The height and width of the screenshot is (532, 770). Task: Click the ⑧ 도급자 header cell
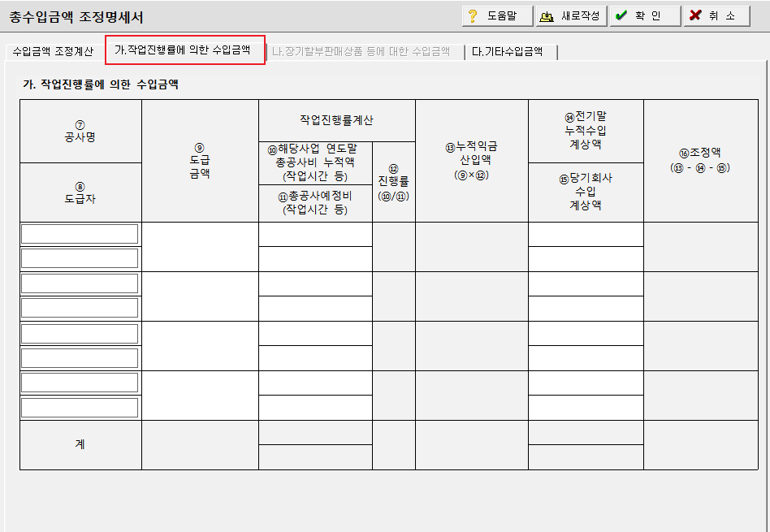80,192
